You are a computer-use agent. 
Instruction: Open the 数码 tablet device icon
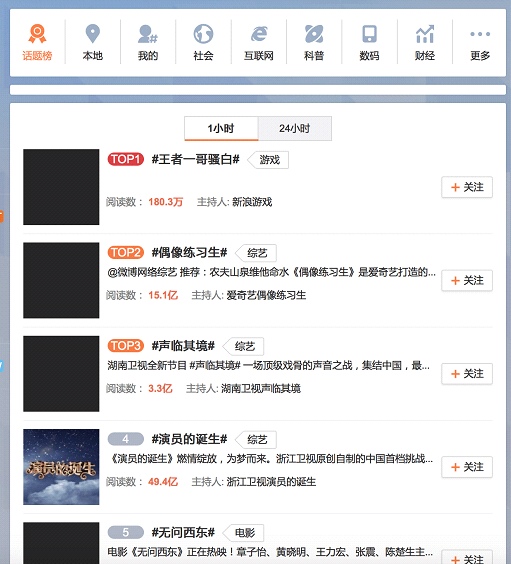click(369, 34)
